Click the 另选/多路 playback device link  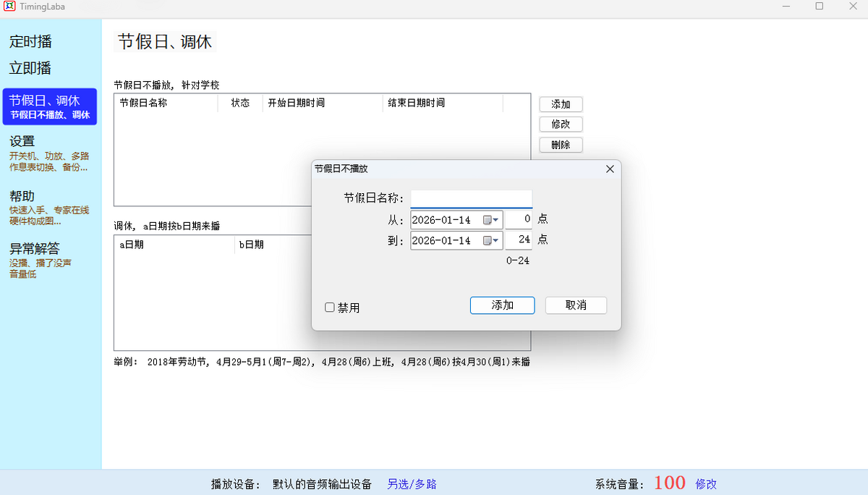[x=412, y=484]
